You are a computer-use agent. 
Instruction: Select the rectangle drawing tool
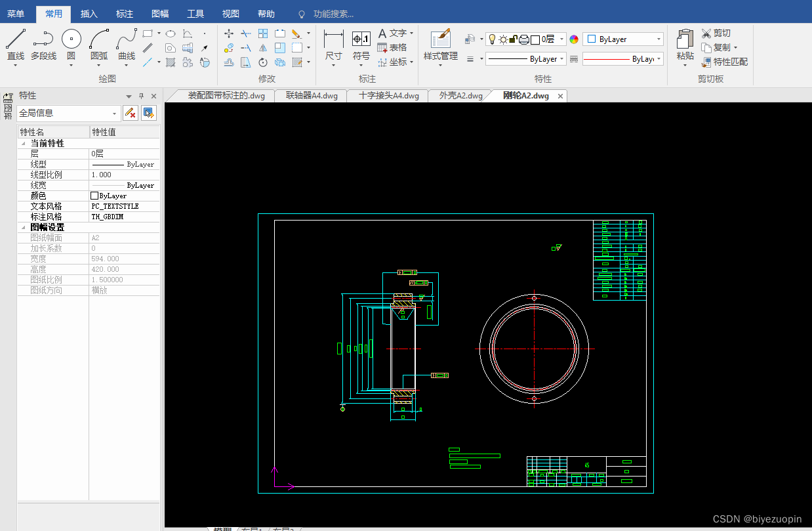pyautogui.click(x=148, y=33)
